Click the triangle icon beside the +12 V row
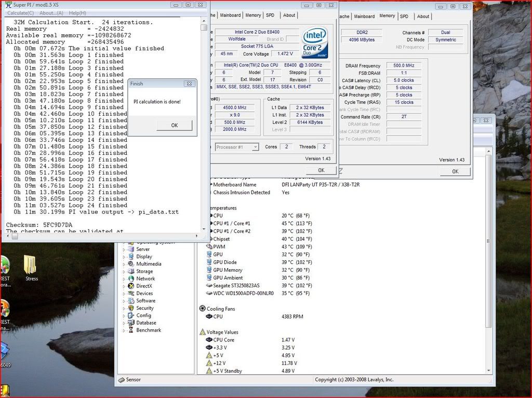 tap(209, 363)
